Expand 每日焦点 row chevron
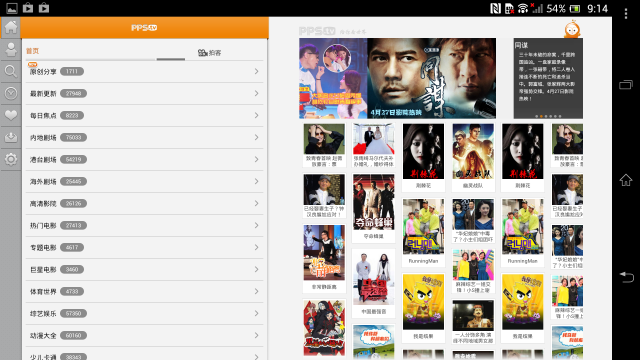Viewport: 640px width, 360px height. point(256,116)
